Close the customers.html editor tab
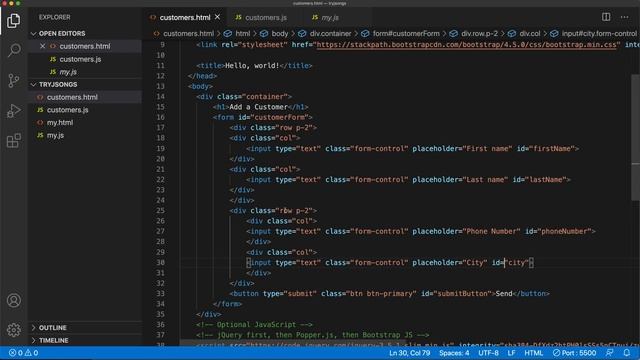The image size is (640, 360). tap(218, 17)
